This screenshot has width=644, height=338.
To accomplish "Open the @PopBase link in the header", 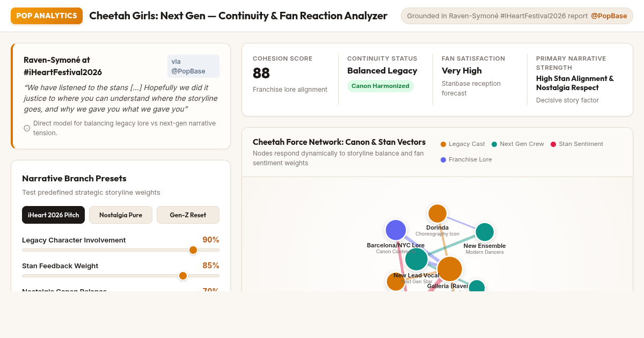I will [x=609, y=16].
